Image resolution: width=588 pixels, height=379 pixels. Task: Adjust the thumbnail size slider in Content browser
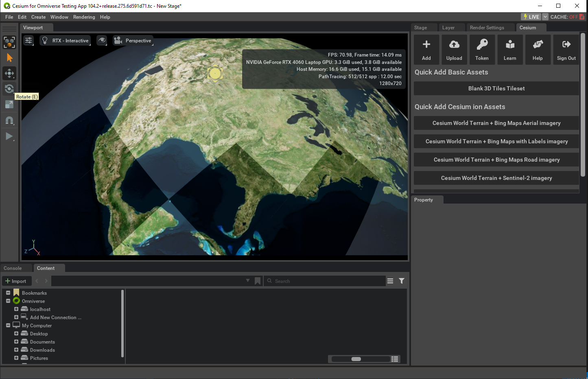[356, 359]
